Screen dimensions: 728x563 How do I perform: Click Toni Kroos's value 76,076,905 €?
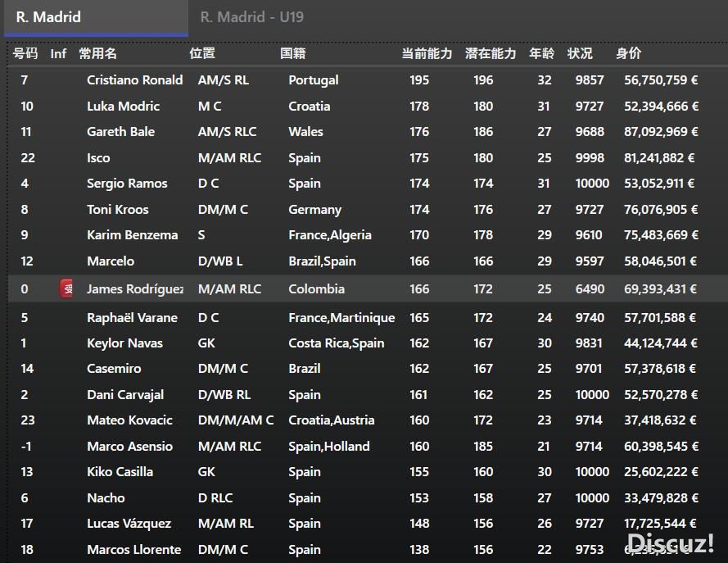click(661, 210)
